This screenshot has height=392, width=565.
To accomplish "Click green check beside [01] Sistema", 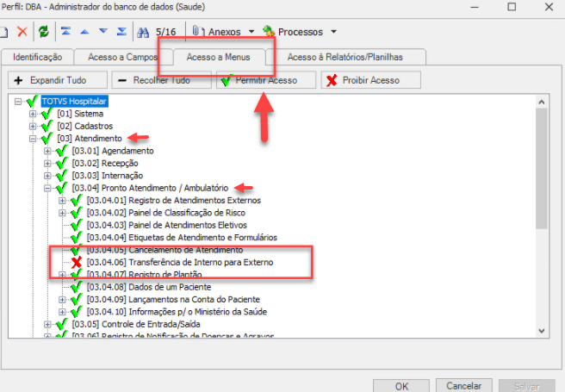I will [x=47, y=114].
